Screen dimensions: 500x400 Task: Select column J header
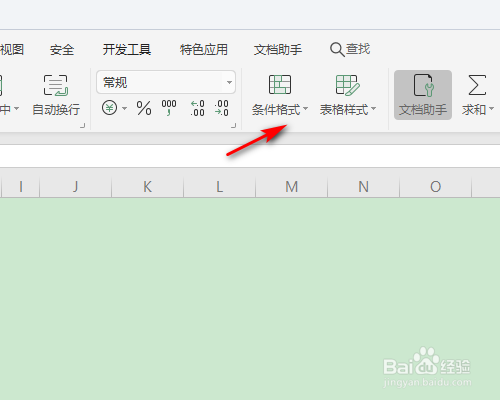point(76,187)
